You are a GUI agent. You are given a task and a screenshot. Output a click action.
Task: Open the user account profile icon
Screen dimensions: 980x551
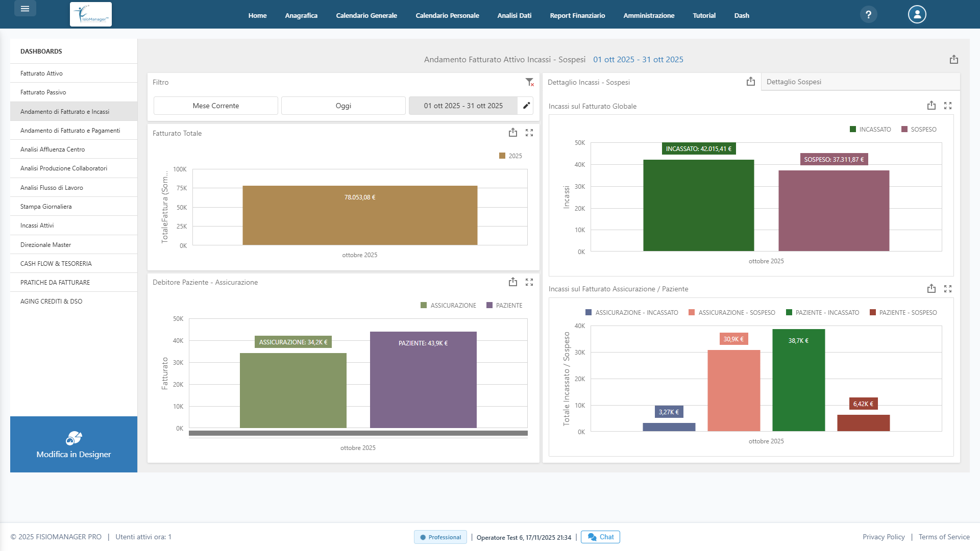917,14
